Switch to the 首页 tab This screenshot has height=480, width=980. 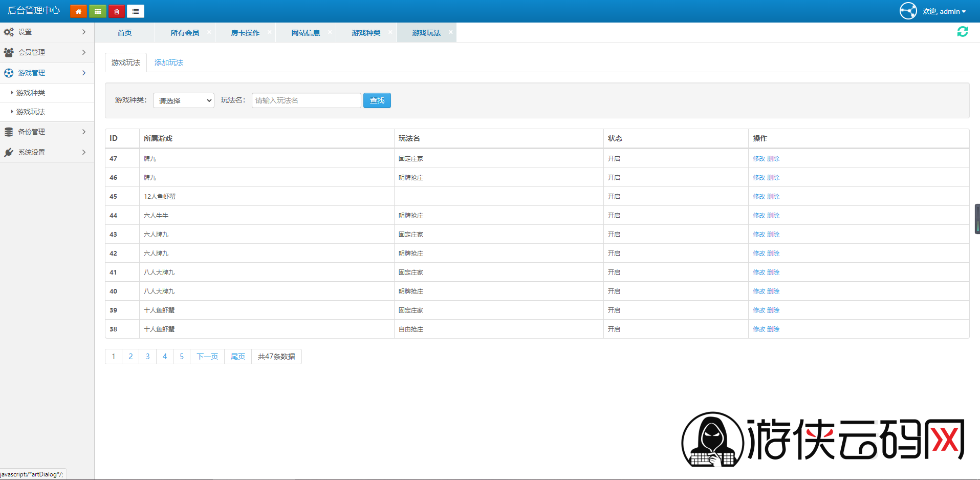click(125, 33)
